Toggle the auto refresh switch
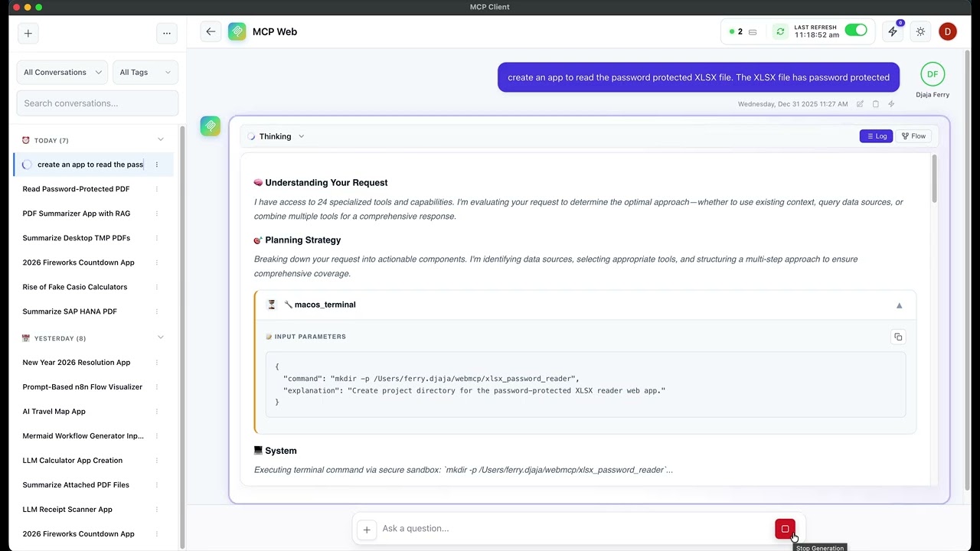 [x=856, y=31]
